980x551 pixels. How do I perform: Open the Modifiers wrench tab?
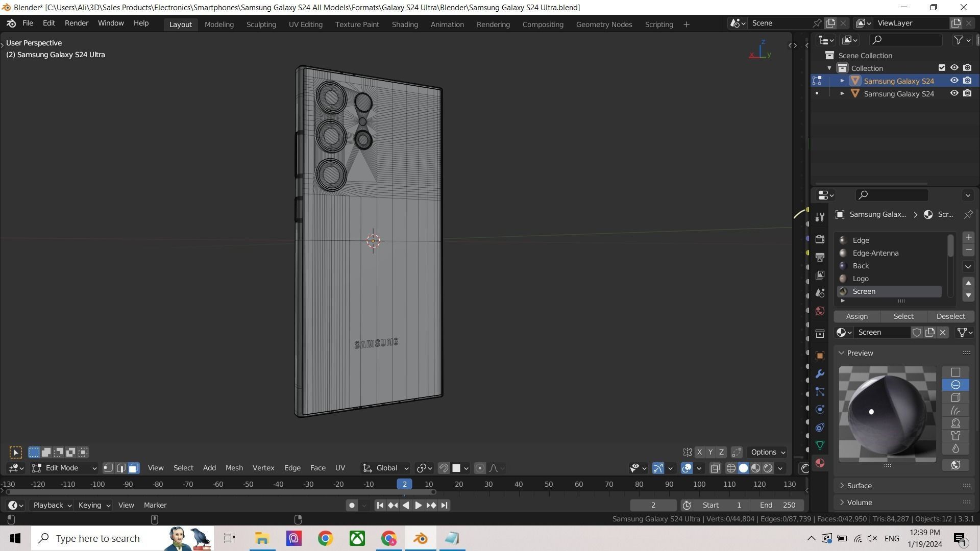[x=820, y=373]
